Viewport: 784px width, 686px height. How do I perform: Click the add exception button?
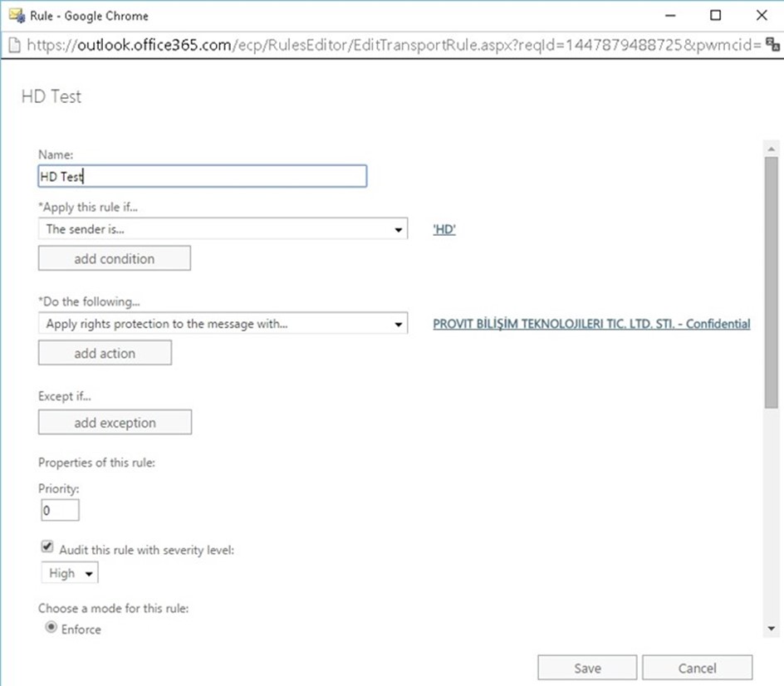click(115, 423)
